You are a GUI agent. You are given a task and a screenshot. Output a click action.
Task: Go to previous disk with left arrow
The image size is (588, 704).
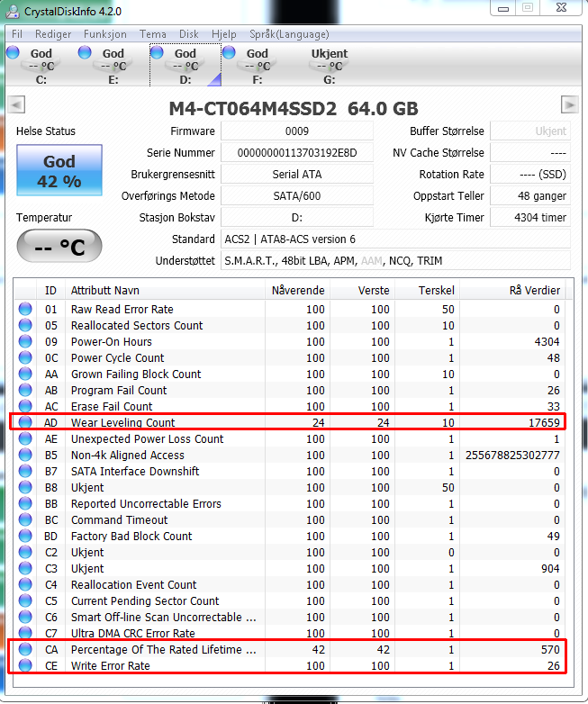click(16, 105)
